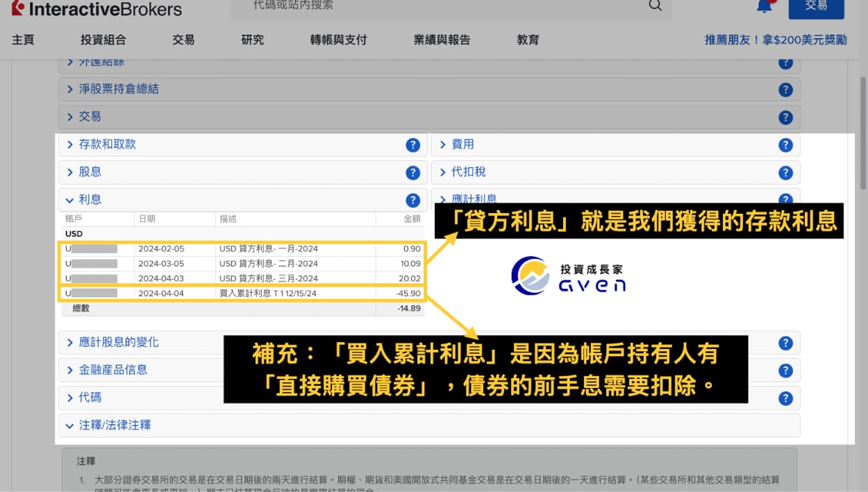Open help icon for 應計股息的變化
The height and width of the screenshot is (492, 868).
[x=785, y=343]
